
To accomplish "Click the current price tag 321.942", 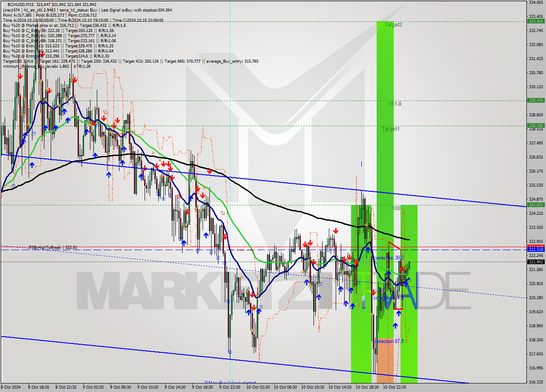I will pos(536,262).
